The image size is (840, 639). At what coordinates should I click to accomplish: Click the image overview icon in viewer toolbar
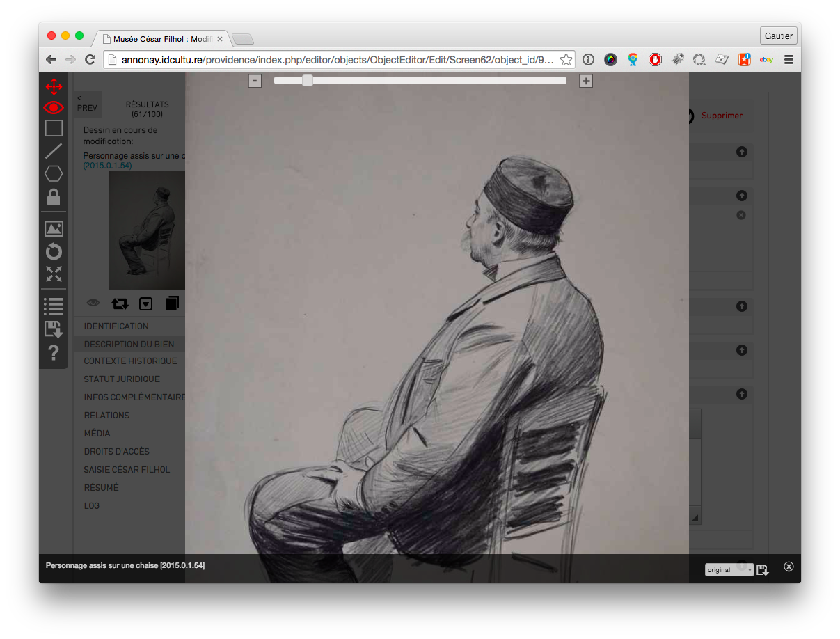click(x=54, y=228)
